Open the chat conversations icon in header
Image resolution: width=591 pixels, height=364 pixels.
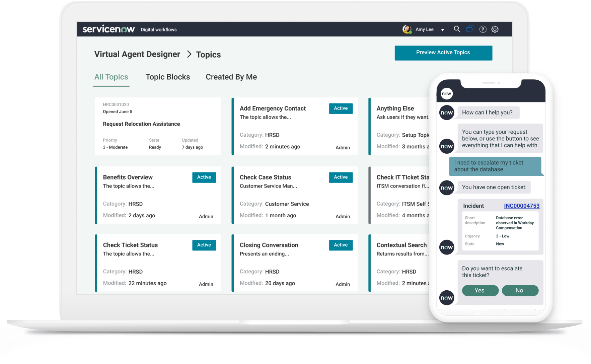(470, 29)
